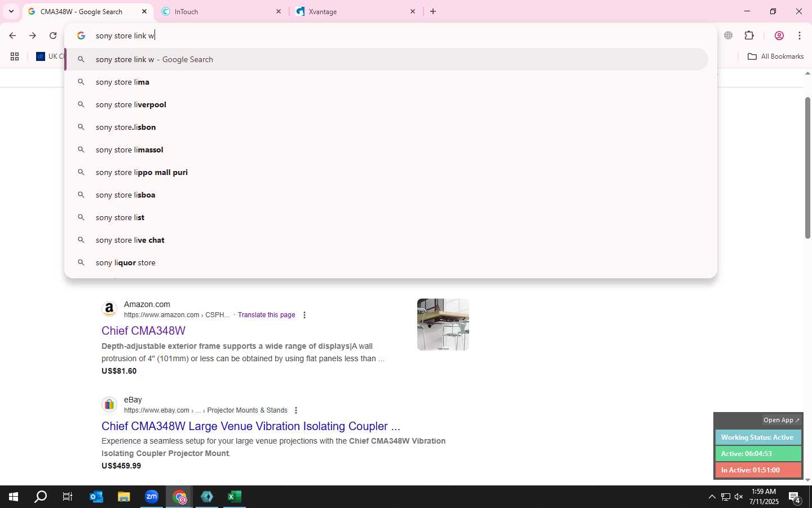Show hidden system tray icons
The height and width of the screenshot is (508, 812).
click(x=712, y=497)
